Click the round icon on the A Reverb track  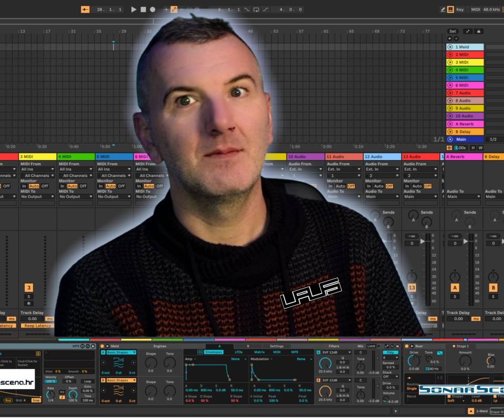[x=450, y=124]
